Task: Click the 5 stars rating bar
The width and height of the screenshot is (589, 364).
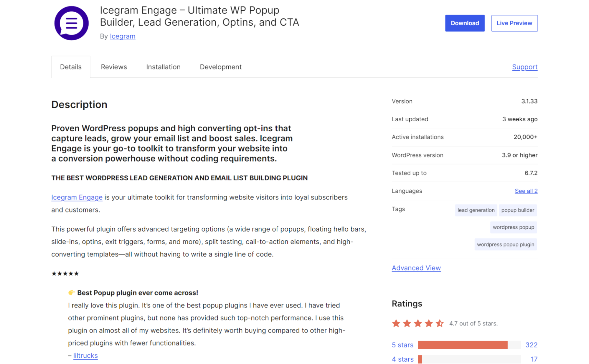Action: tap(469, 345)
